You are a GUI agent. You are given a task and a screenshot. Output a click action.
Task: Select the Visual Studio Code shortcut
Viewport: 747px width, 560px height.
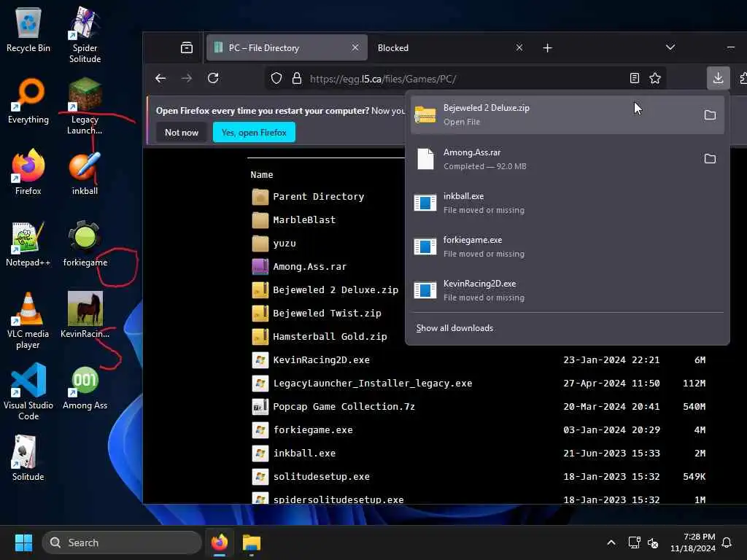coord(28,392)
